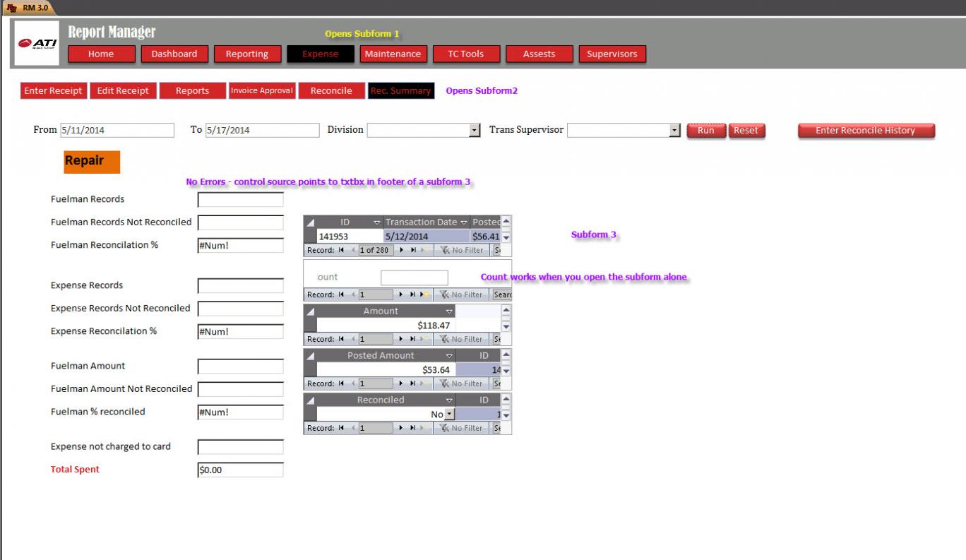Image resolution: width=966 pixels, height=560 pixels.
Task: Open the $118.47 Amount column filter arrow
Action: (x=450, y=311)
